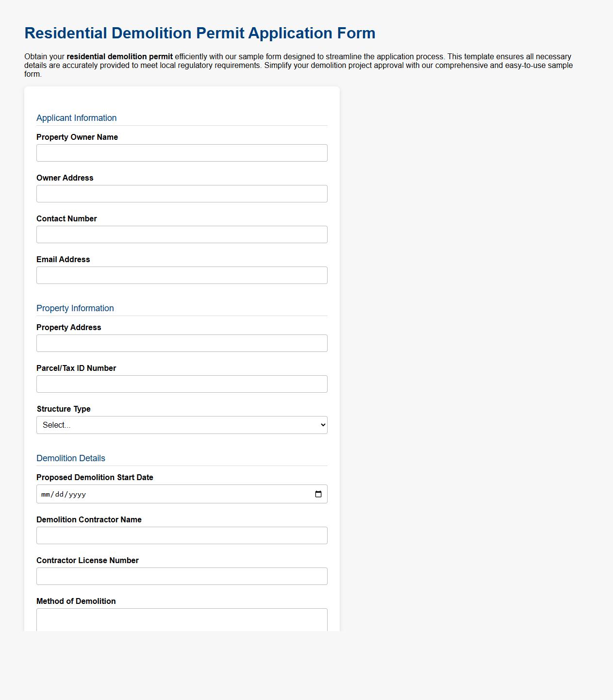This screenshot has width=613, height=700.
Task: Click the Property Information section heading
Action: pos(75,308)
